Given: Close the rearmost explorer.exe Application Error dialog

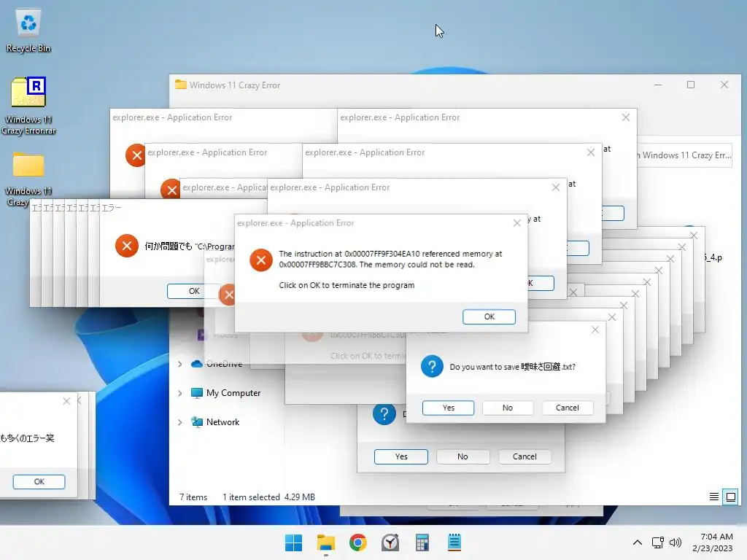Looking at the screenshot, I should [x=626, y=117].
